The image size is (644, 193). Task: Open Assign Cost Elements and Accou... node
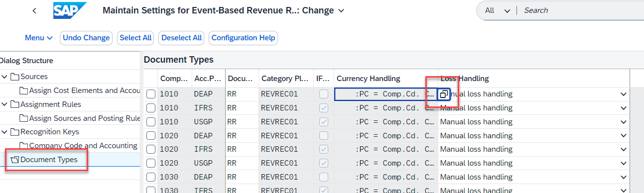click(x=84, y=91)
